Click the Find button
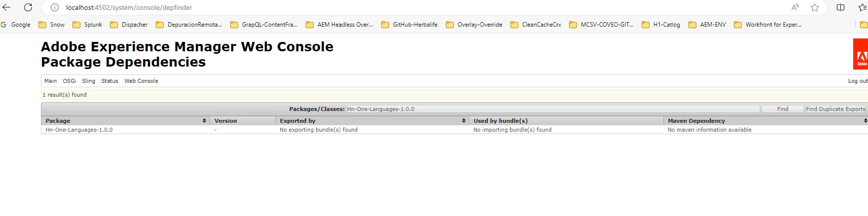 [x=783, y=109]
